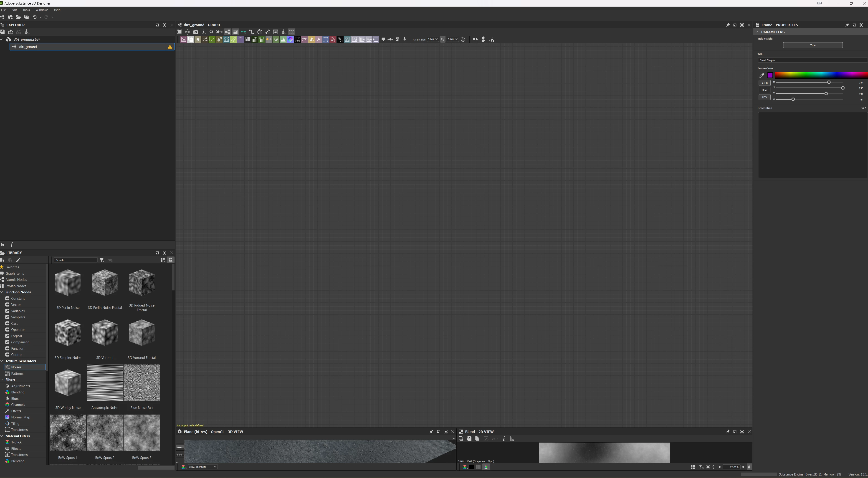Viewport: 868px width, 478px height.
Task: Toggle Title Visible True button
Action: coord(812,45)
